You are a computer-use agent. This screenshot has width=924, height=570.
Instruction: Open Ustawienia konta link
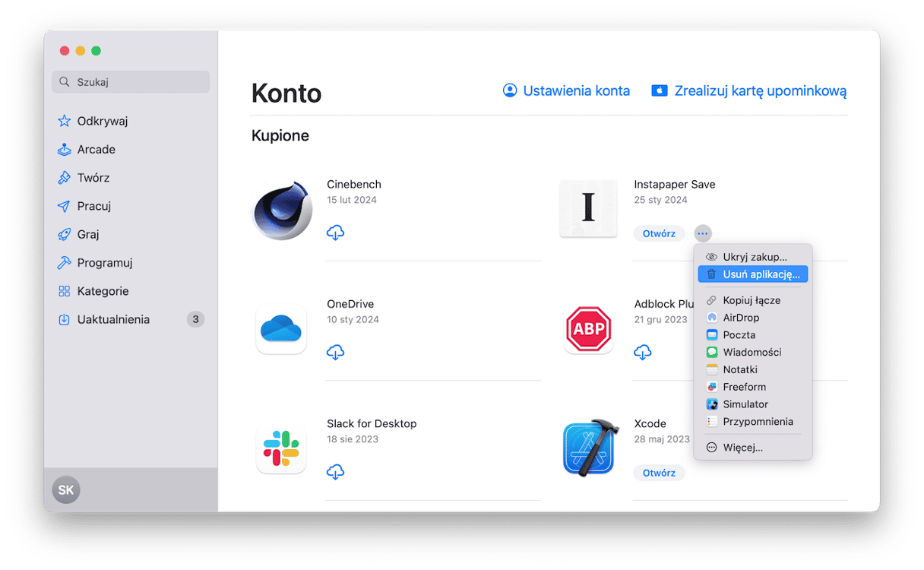[566, 91]
